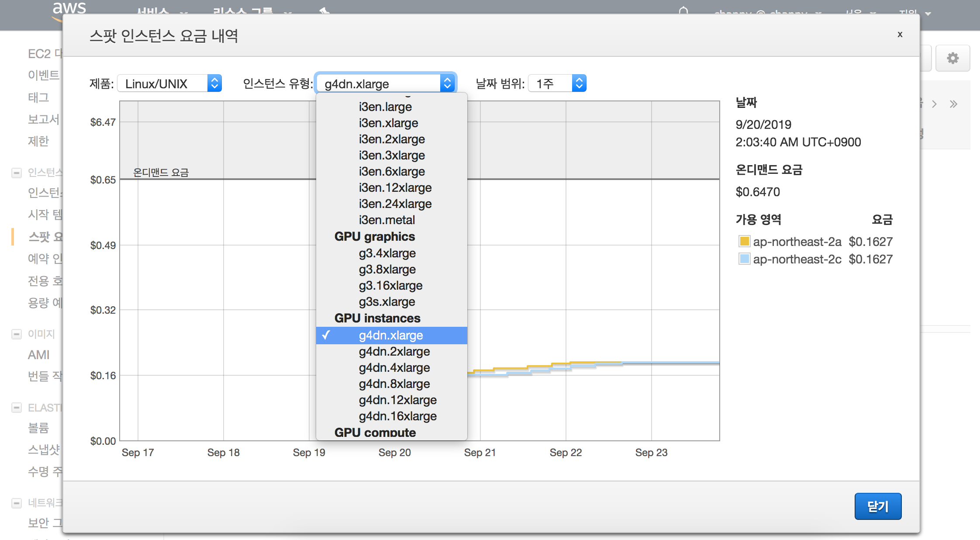Collapse the ELASTIC sidebar section toggle
The height and width of the screenshot is (540, 980).
pyautogui.click(x=17, y=408)
